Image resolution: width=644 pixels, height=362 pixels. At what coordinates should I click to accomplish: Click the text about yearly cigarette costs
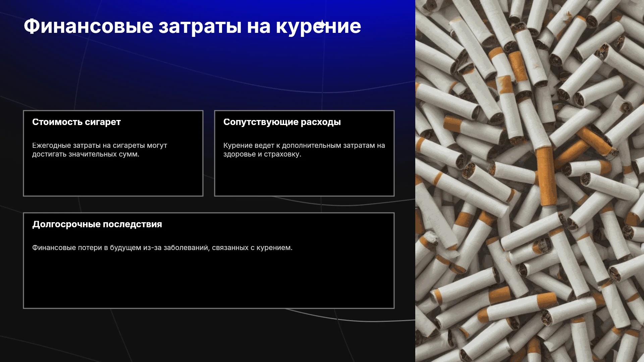[100, 150]
